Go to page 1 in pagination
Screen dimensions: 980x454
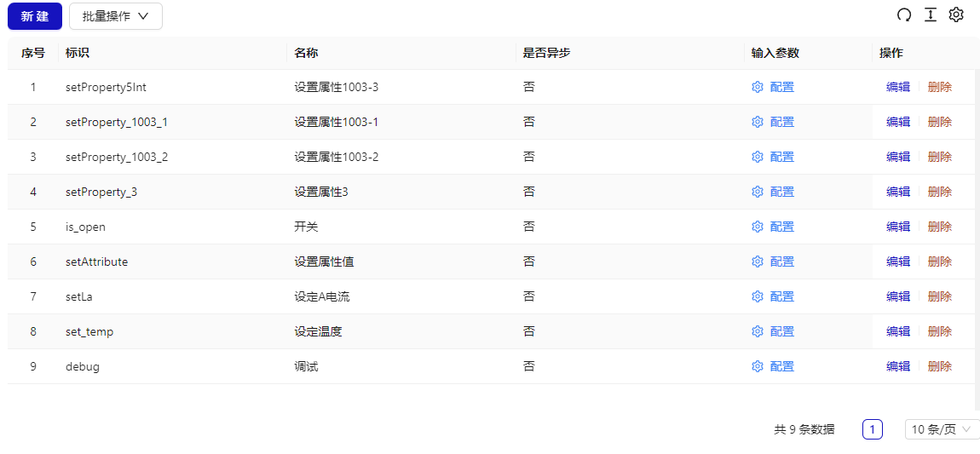tap(872, 429)
